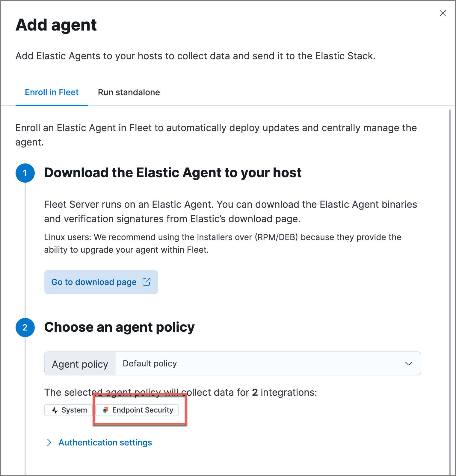
Task: Select the System integration pulse icon
Action: point(55,410)
